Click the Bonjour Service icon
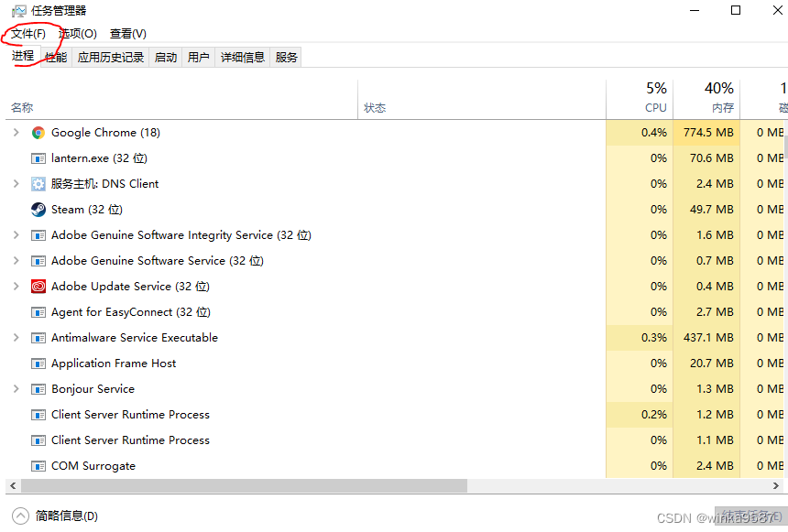Viewport: 788px width, 532px height. coord(38,389)
